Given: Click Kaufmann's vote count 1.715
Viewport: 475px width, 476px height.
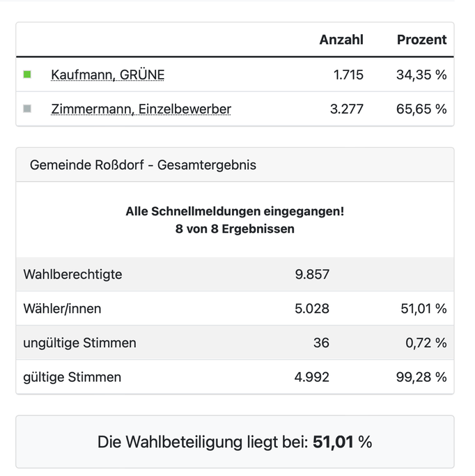Looking at the screenshot, I should pos(348,75).
